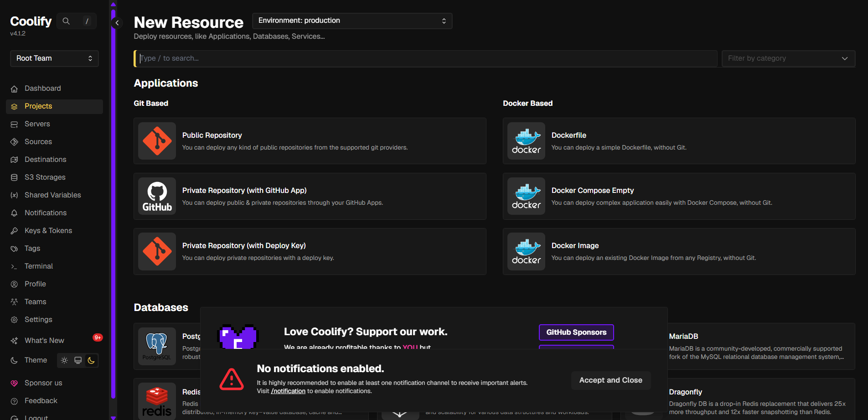Open Destinations menu item

click(54, 160)
